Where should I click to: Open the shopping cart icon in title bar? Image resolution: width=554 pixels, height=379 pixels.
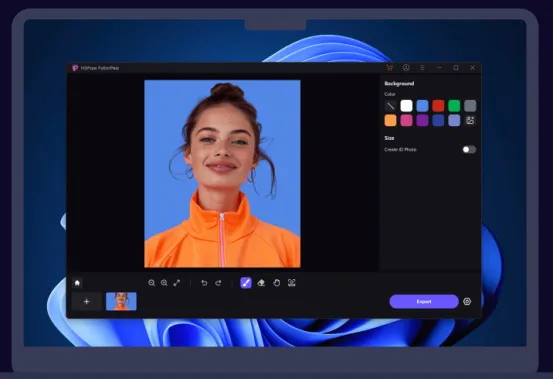[389, 67]
